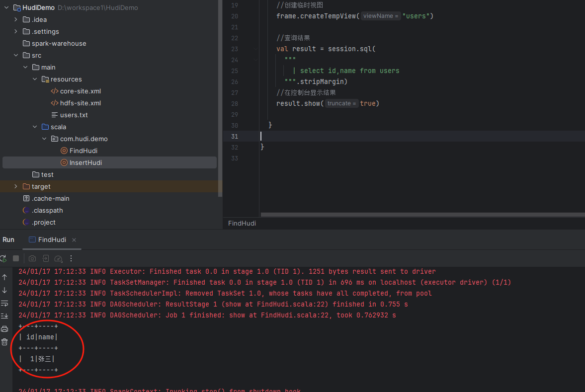Toggle scroll to end of console
This screenshot has height=392, width=585.
[4, 316]
